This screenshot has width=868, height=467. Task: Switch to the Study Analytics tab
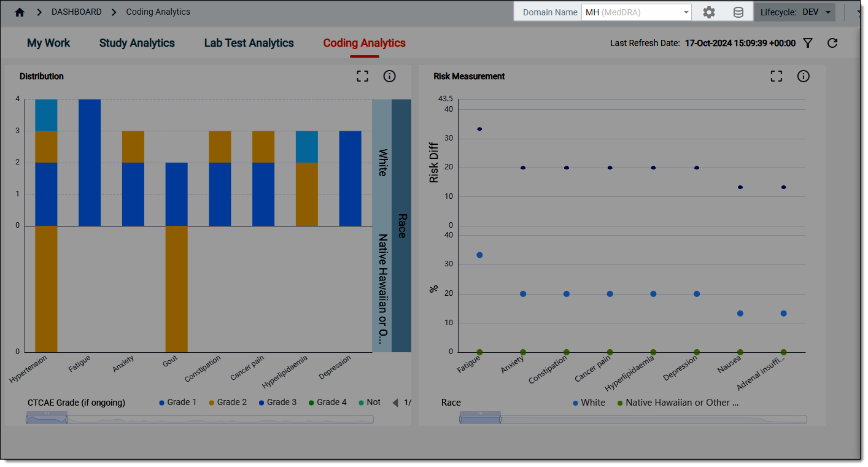click(x=137, y=43)
